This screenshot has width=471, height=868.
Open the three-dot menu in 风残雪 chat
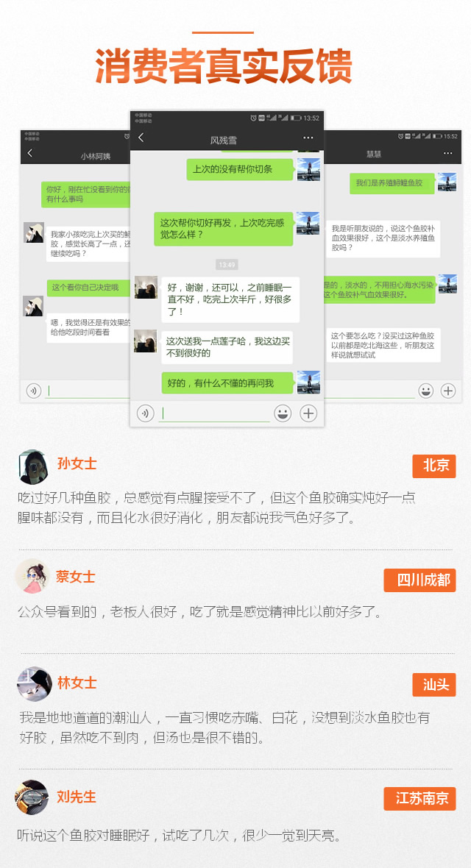click(x=308, y=138)
